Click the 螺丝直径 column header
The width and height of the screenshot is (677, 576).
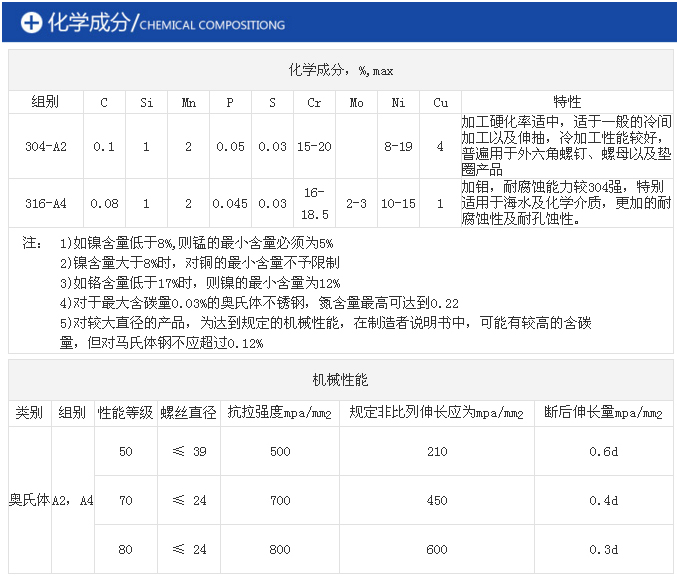189,412
